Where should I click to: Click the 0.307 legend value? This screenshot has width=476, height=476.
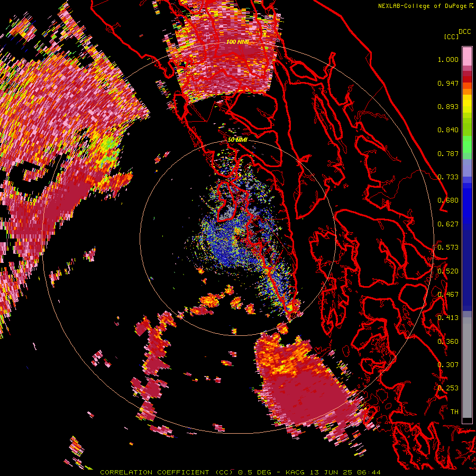pyautogui.click(x=448, y=365)
